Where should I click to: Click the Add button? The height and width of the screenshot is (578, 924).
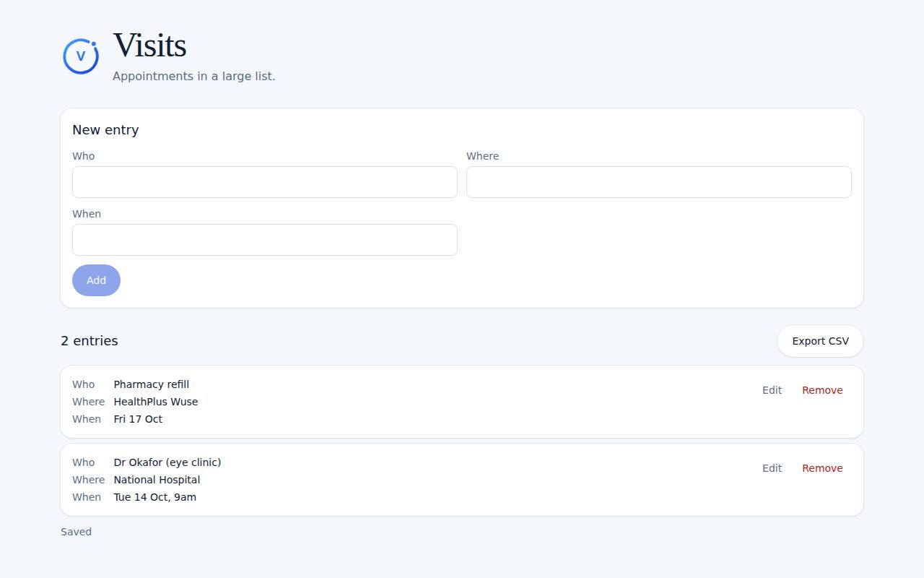96,280
